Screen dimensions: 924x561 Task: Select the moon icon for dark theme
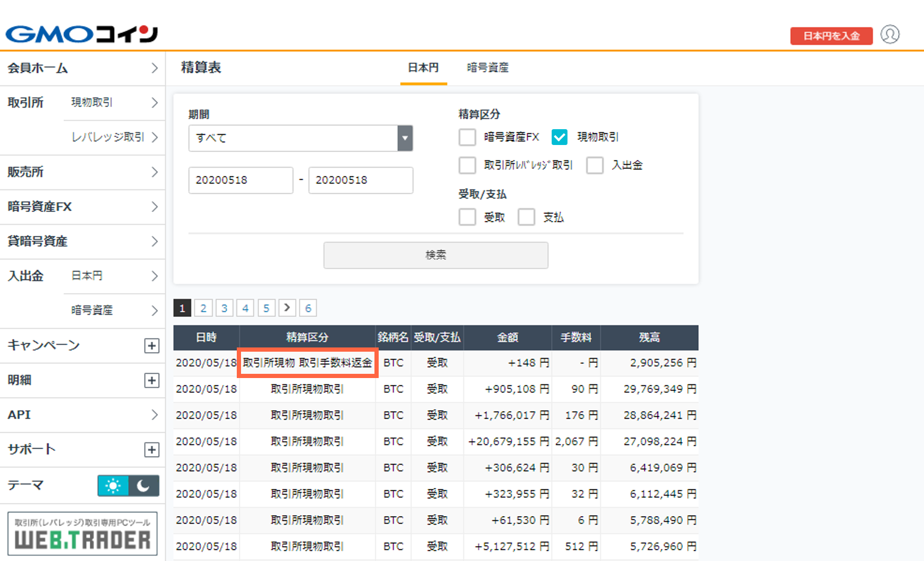(143, 486)
